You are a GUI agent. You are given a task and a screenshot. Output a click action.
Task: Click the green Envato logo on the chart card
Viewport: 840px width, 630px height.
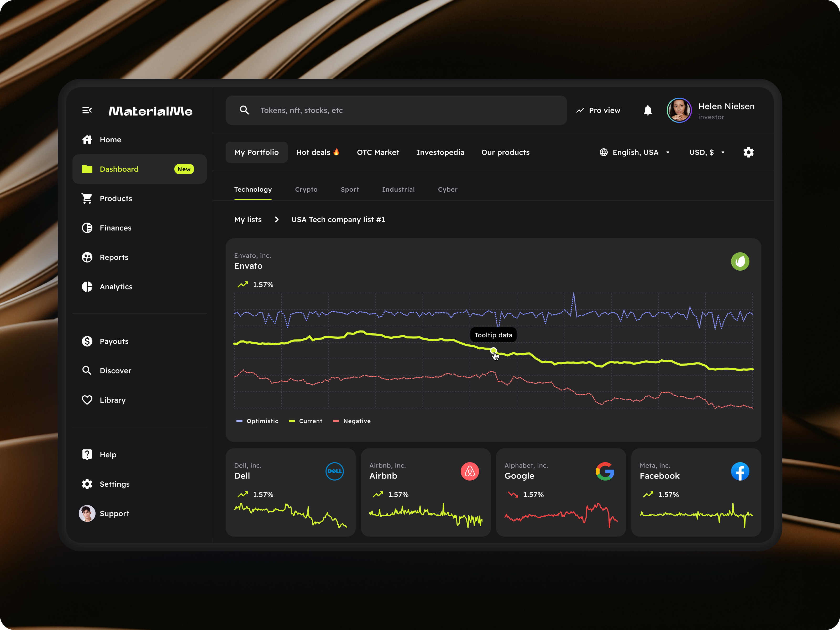740,261
